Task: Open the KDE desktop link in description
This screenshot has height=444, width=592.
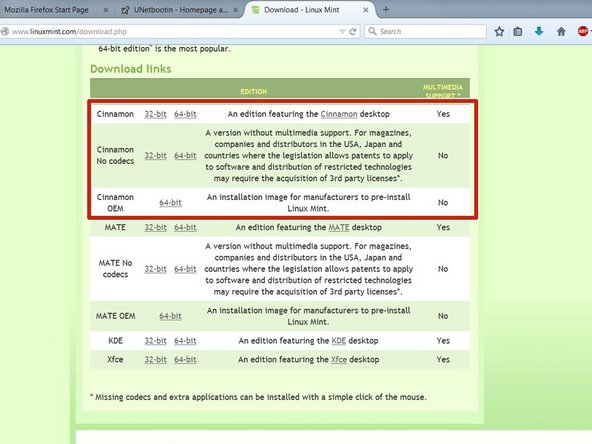Action: (339, 341)
